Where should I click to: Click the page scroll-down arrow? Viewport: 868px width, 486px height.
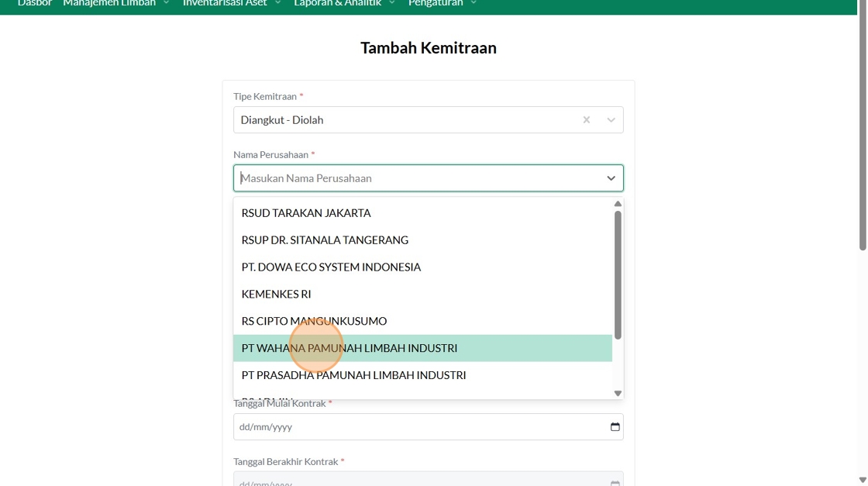(x=863, y=480)
